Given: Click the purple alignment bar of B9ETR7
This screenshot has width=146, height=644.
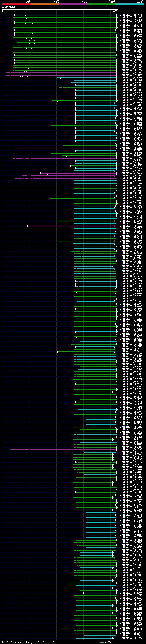Looking at the screenshot, I should click(62, 75).
